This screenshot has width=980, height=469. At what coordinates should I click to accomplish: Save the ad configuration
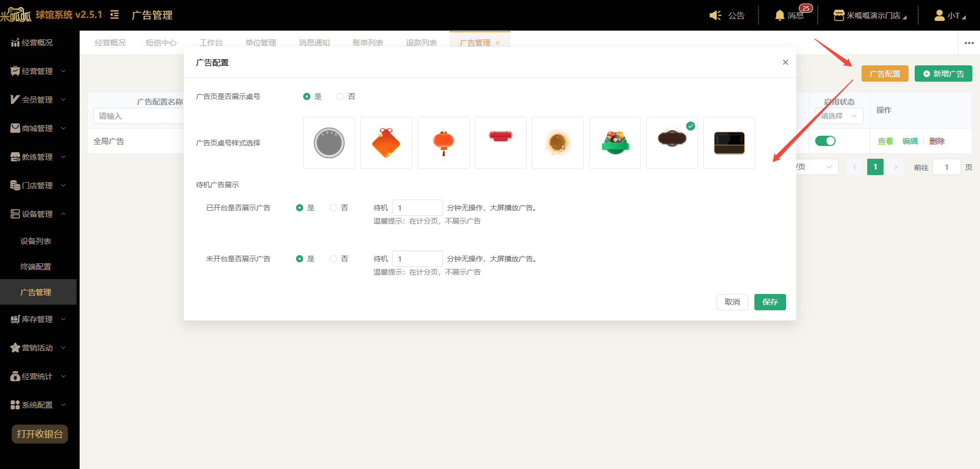[770, 302]
